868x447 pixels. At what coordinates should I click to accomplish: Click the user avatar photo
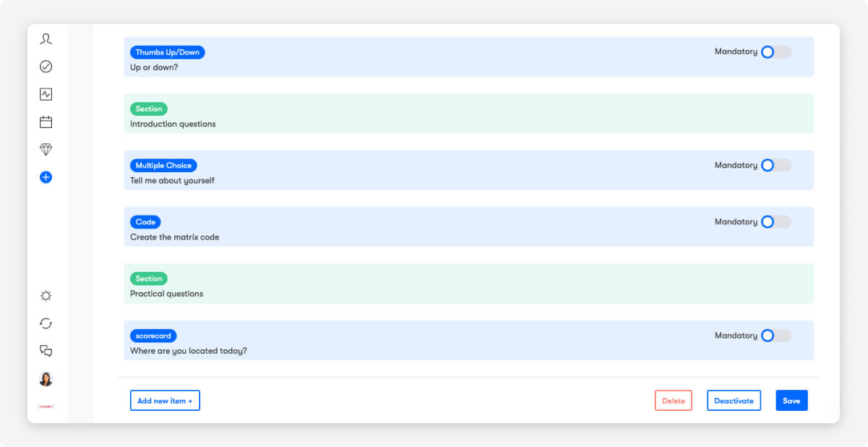pyautogui.click(x=46, y=379)
